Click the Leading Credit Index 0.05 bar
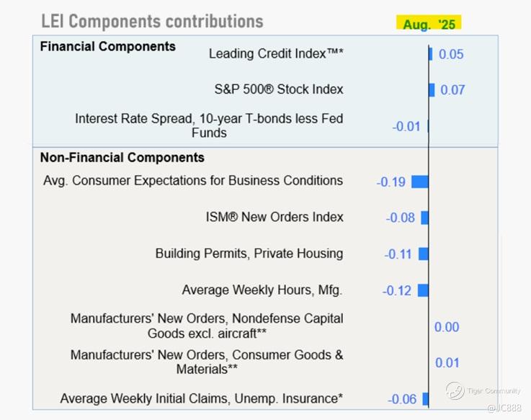531x420 pixels. click(x=431, y=54)
